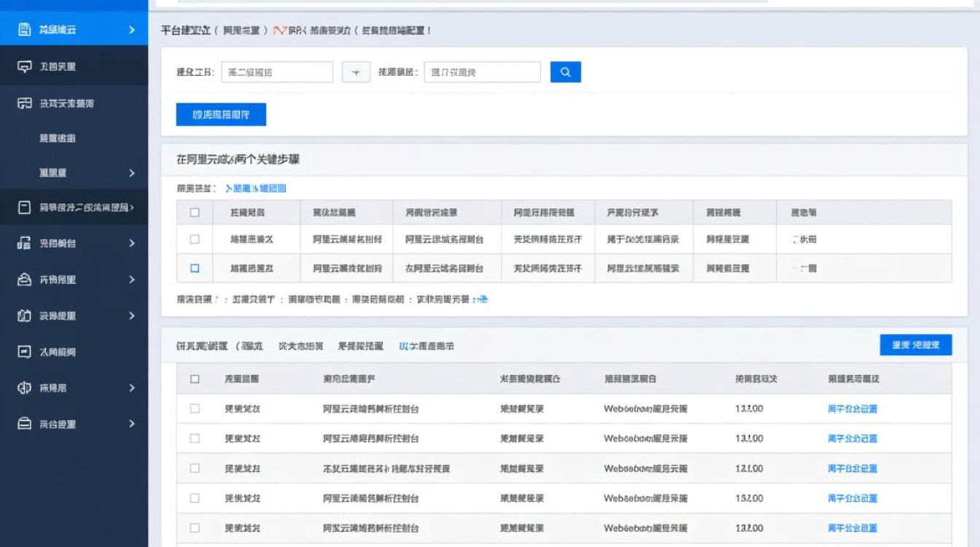
Task: Click the blue action button below the search bar
Action: (219, 115)
